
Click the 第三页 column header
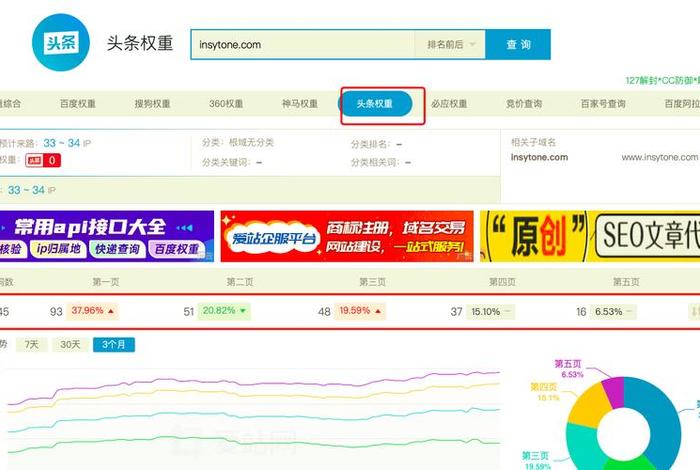(372, 282)
